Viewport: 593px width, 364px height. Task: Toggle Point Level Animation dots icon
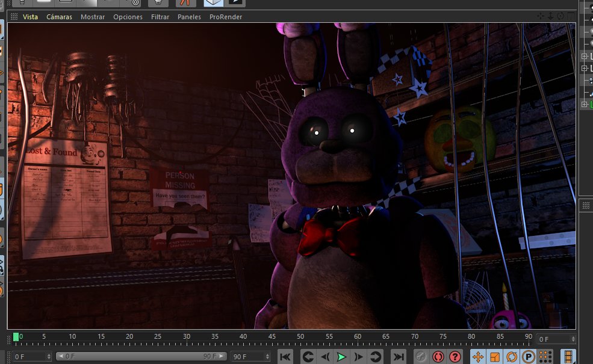tap(545, 356)
